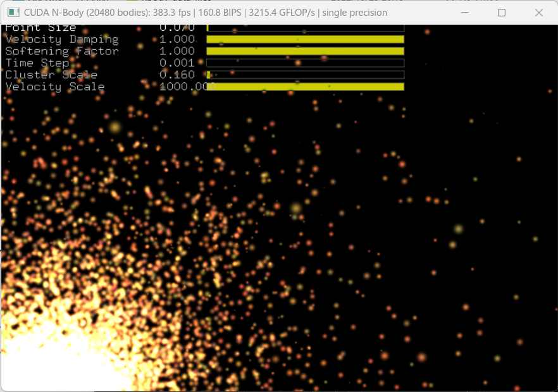558x392 pixels.
Task: Click the Cluster Scale slider bar
Action: click(x=305, y=75)
